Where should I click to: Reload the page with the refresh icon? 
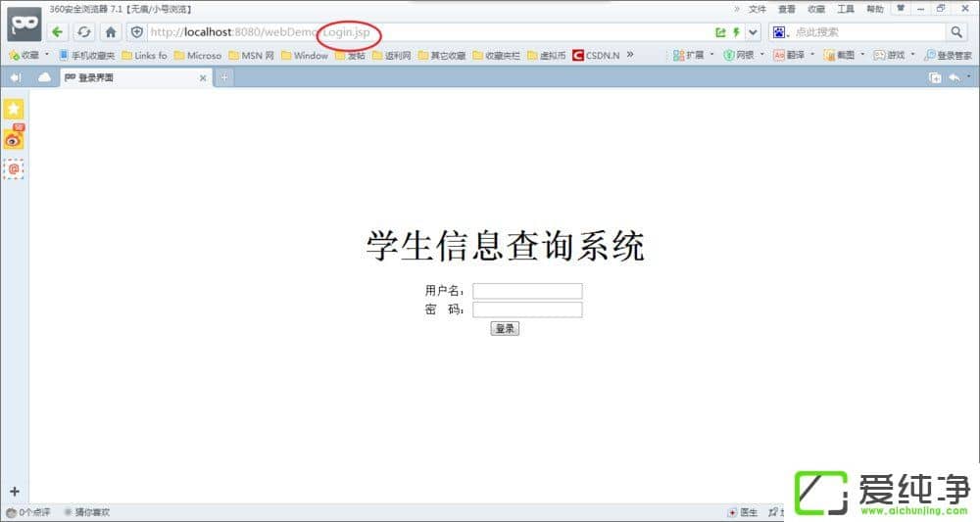pos(84,32)
